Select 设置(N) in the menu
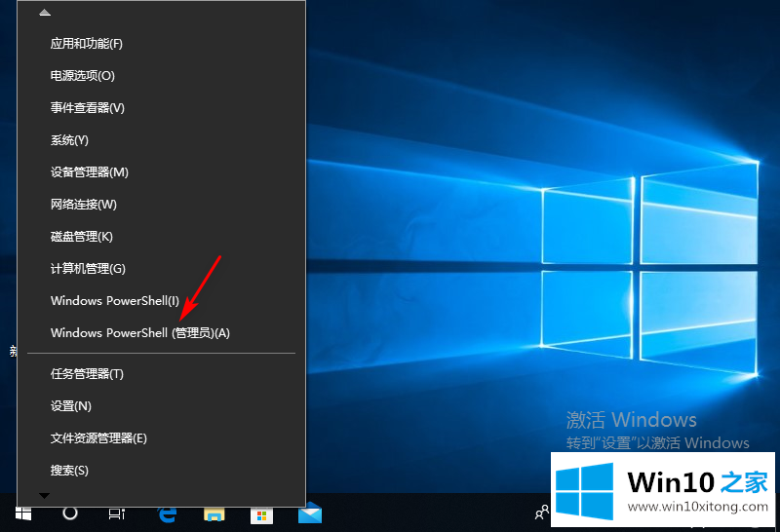The image size is (780, 532). pos(71,406)
